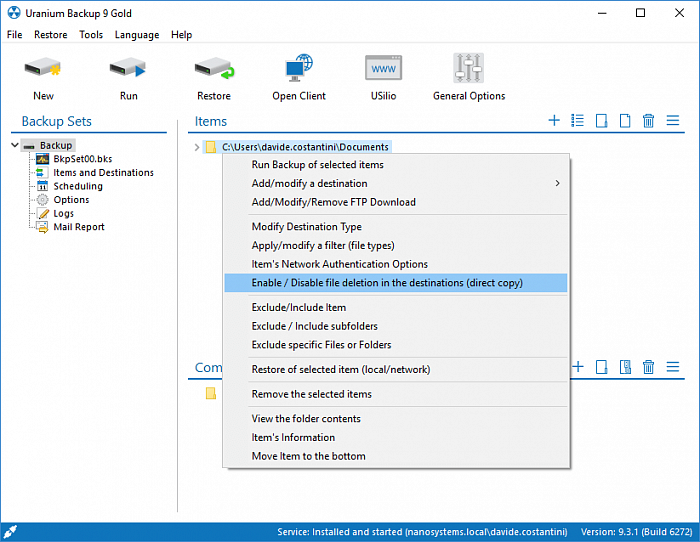Add a new item with the Items plus icon
Image resolution: width=700 pixels, height=542 pixels.
554,121
